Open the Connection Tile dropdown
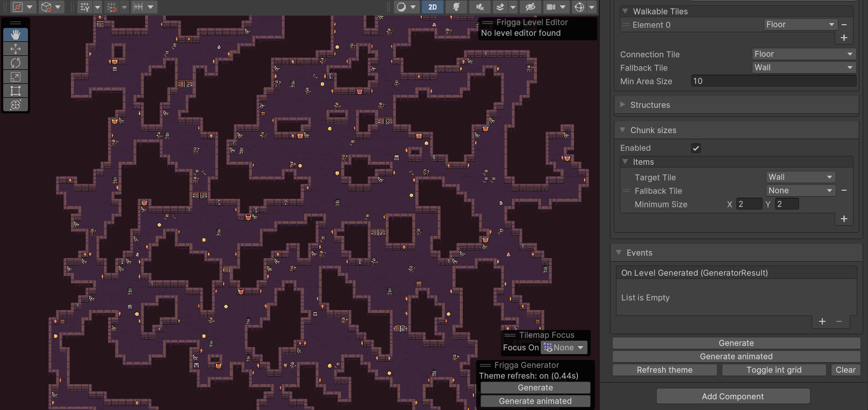 click(803, 54)
